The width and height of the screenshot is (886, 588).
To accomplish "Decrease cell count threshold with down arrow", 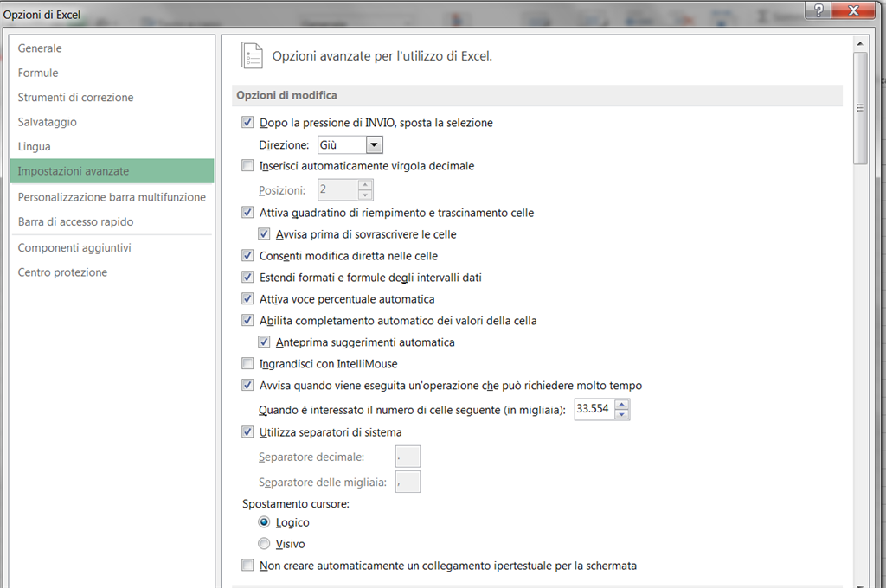I will coord(621,414).
